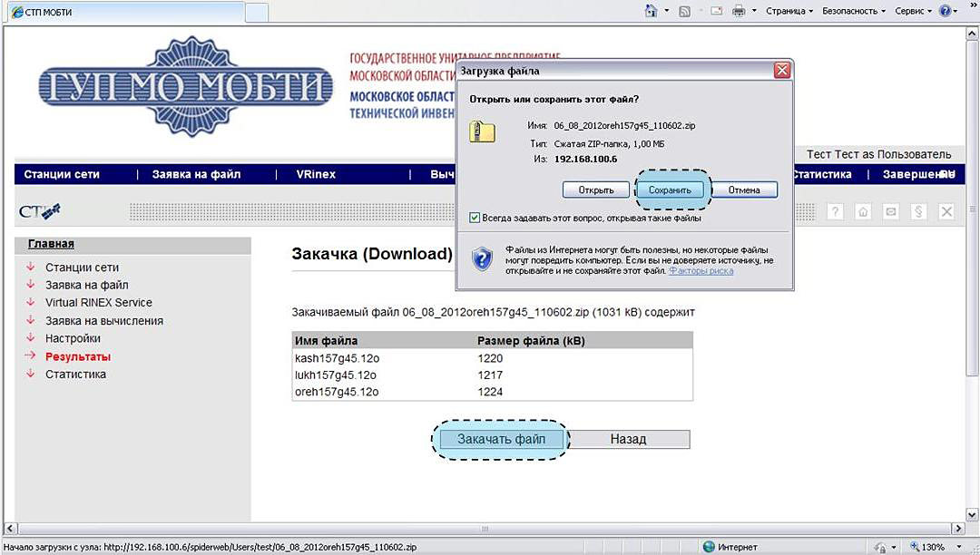The image size is (980, 555).
Task: Toggle 'Всегда задавать этот вопрос' checkbox
Action: click(475, 218)
